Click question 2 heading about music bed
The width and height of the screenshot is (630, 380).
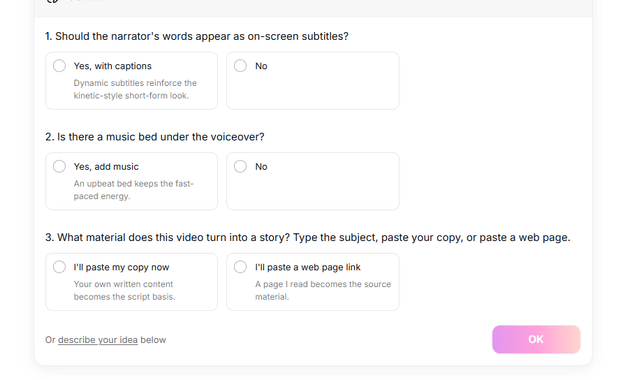coord(155,137)
